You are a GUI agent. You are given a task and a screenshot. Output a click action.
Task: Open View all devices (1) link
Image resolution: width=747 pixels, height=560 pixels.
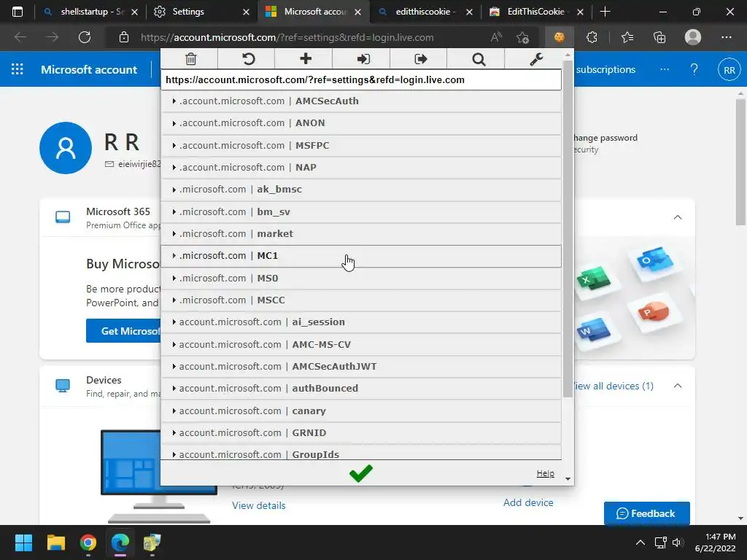pyautogui.click(x=614, y=386)
